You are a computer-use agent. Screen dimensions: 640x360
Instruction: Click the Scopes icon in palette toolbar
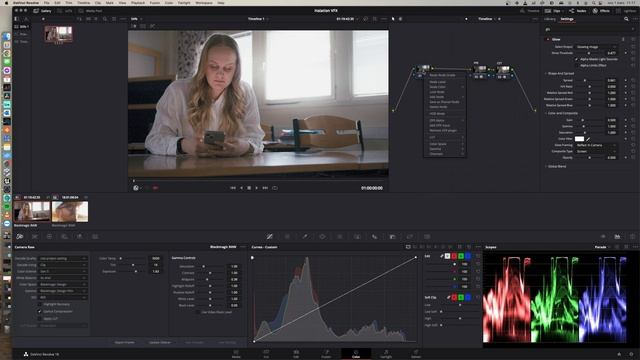[x=618, y=236]
